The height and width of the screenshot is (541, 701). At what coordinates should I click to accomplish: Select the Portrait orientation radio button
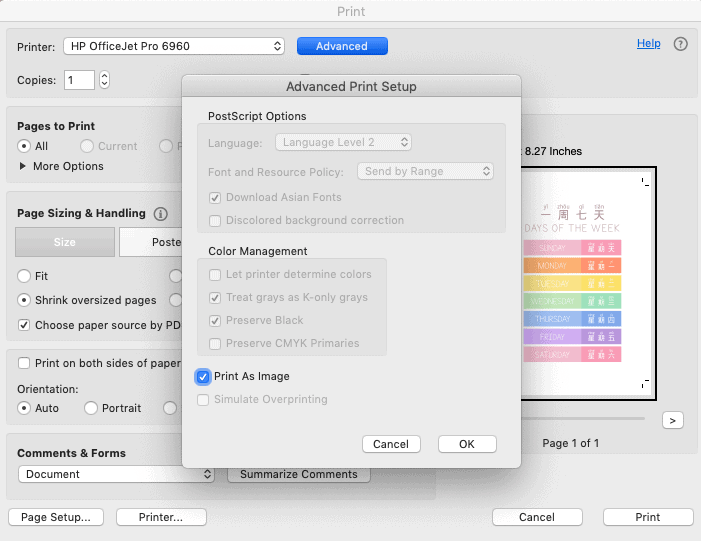coord(91,408)
